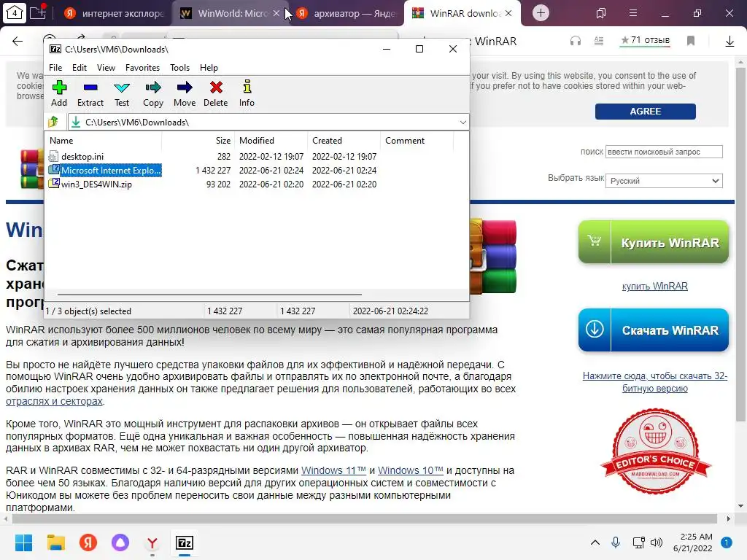Click the 7-Zip taskbar icon
Image resolution: width=747 pixels, height=560 pixels.
(185, 542)
